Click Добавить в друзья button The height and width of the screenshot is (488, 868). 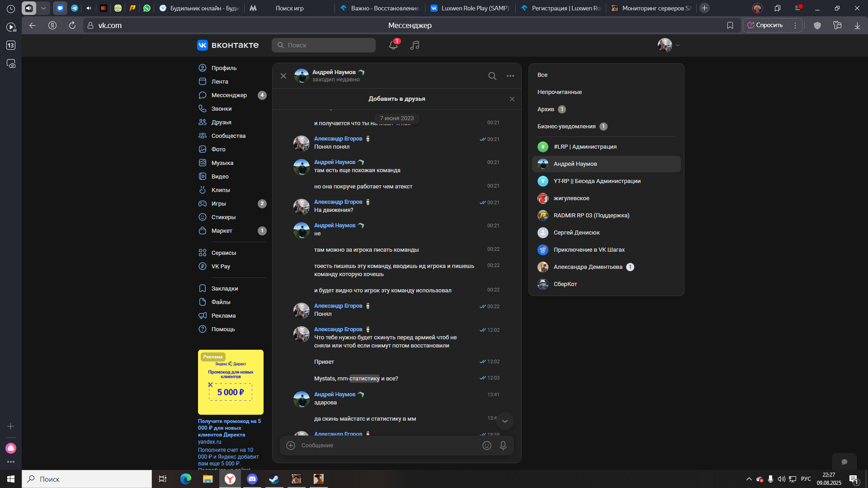click(396, 99)
